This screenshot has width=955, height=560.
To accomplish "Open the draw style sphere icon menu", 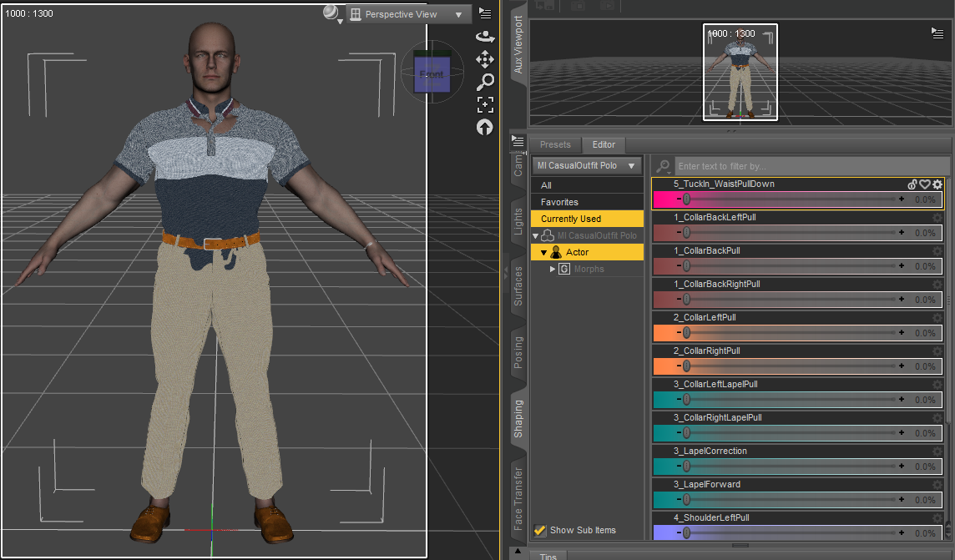I will [x=331, y=13].
